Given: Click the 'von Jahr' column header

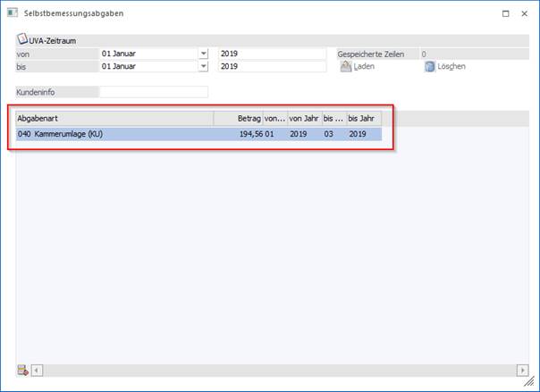Looking at the screenshot, I should tap(303, 118).
